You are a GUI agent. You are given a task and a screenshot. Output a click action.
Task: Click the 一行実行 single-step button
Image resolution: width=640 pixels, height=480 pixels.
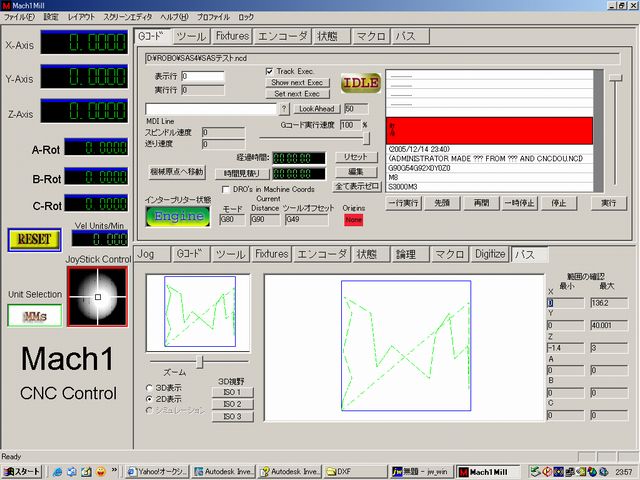403,203
